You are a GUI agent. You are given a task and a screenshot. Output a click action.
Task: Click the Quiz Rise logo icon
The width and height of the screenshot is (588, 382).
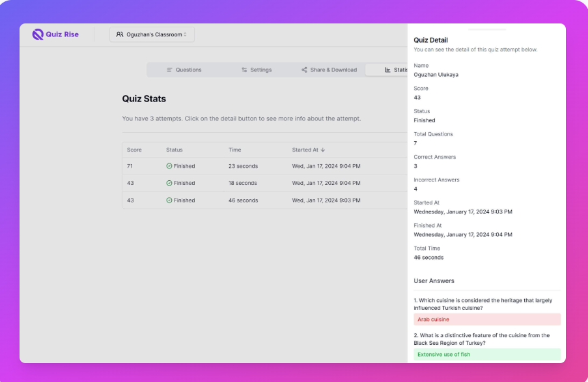(38, 34)
